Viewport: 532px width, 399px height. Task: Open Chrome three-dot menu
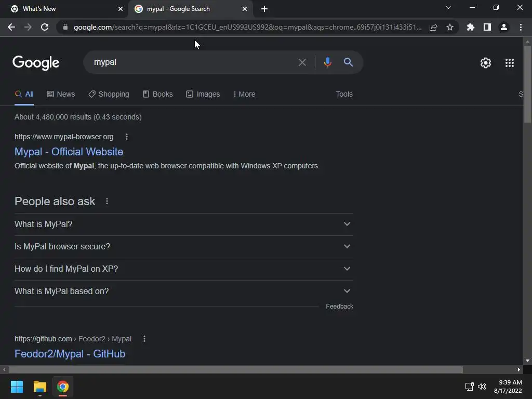[x=521, y=27]
